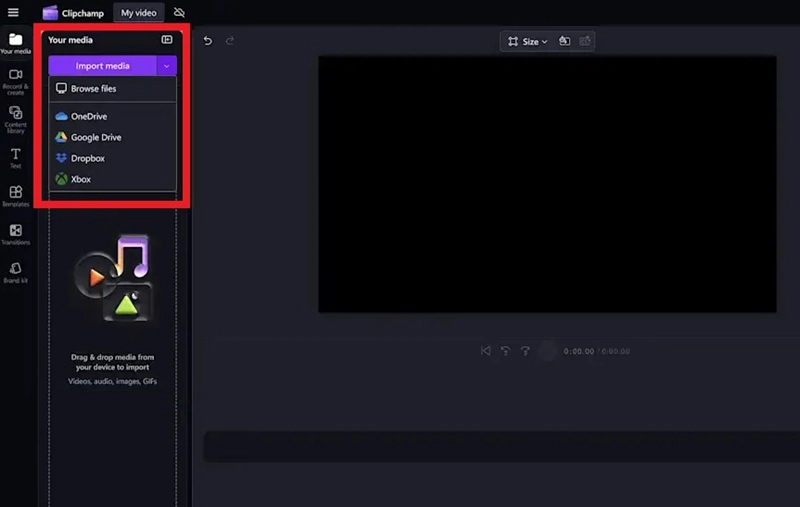Screen dimensions: 800x507
Task: Open Content library sidebar tab
Action: pos(15,120)
